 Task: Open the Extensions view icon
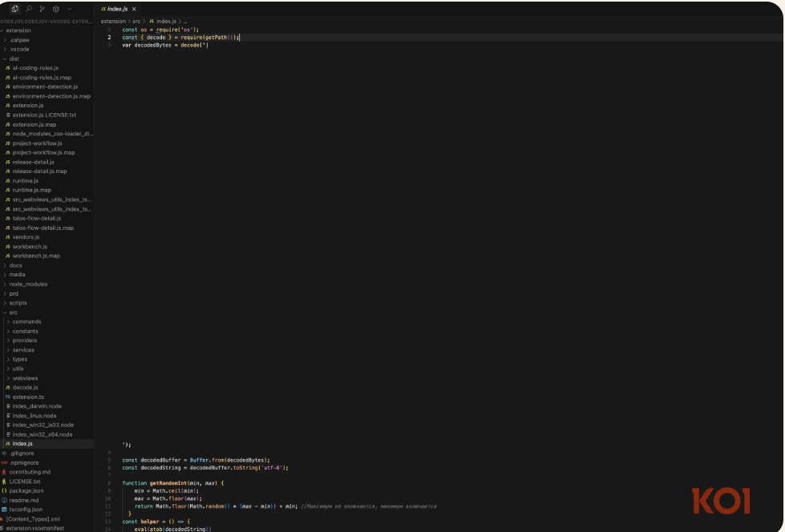tap(55, 8)
